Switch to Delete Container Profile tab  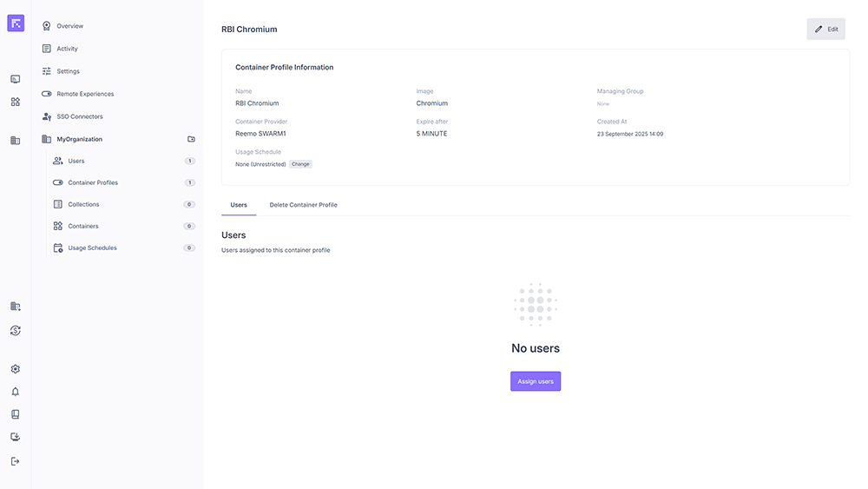pyautogui.click(x=303, y=205)
